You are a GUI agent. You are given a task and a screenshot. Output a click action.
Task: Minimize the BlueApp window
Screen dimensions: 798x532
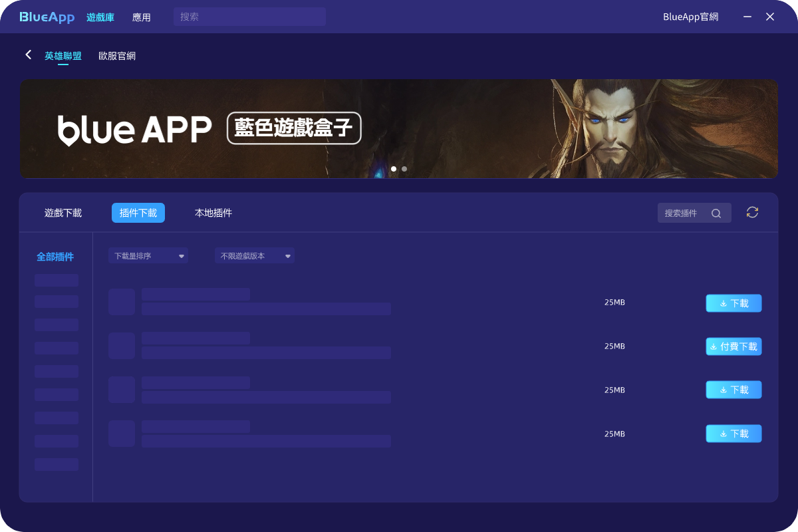click(748, 17)
